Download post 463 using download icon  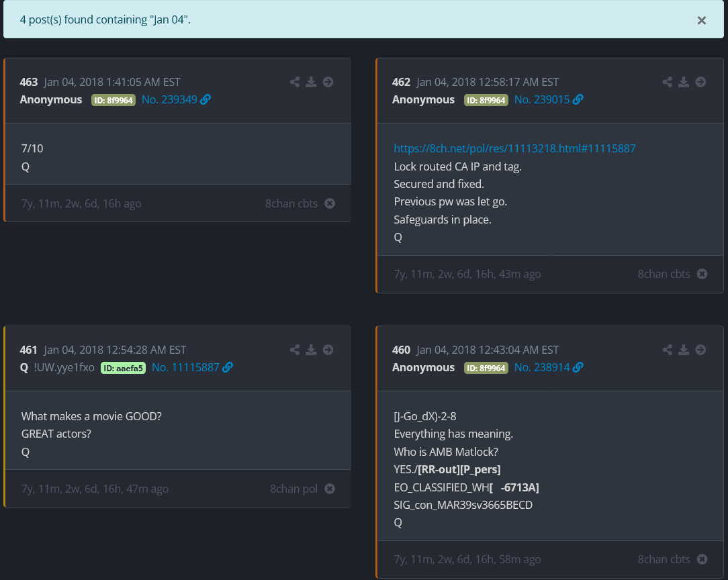coord(311,82)
